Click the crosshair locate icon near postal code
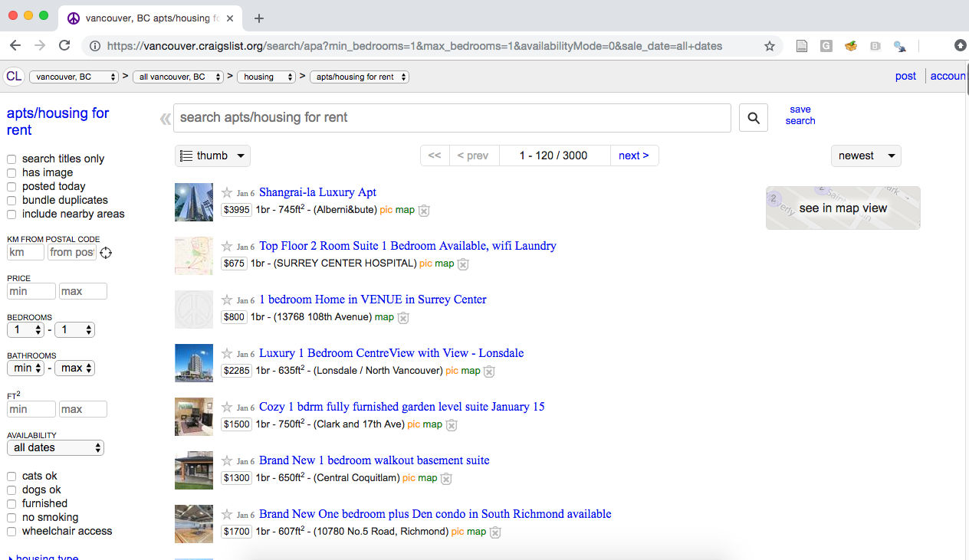The image size is (969, 560). [x=106, y=253]
